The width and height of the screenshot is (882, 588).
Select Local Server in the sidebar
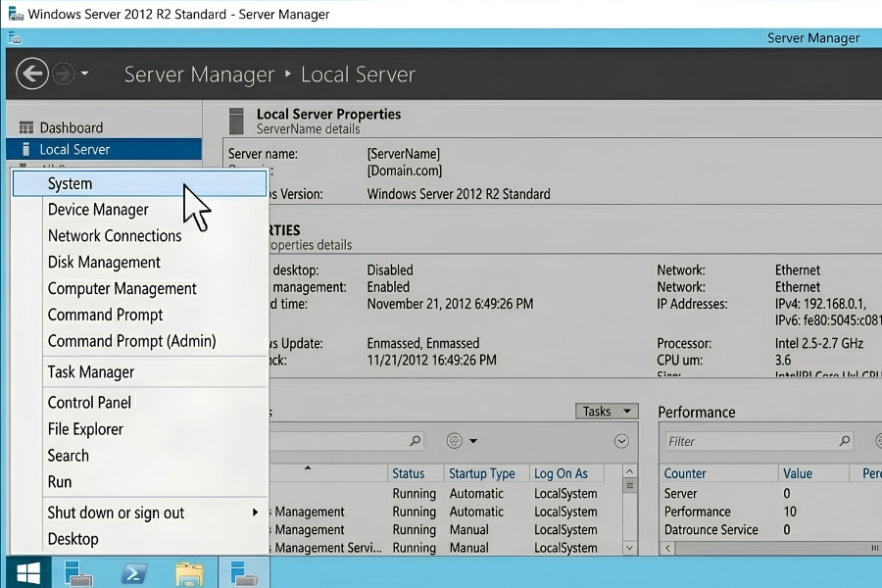(104, 150)
